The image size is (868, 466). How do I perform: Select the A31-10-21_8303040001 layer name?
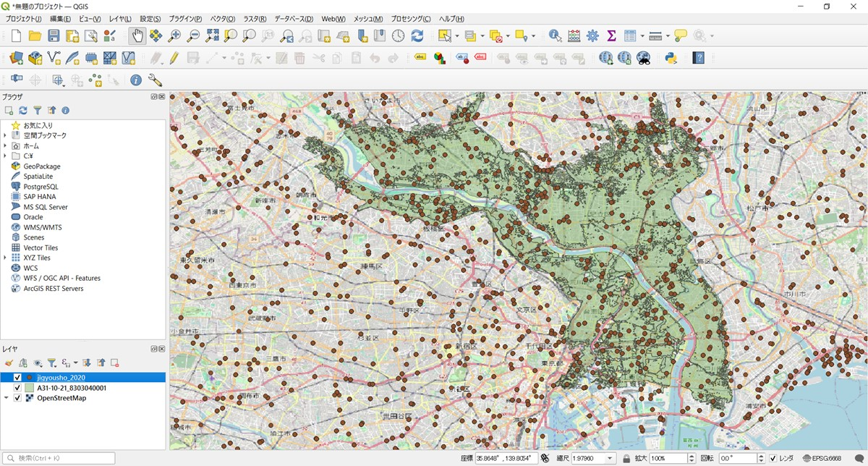(72, 388)
